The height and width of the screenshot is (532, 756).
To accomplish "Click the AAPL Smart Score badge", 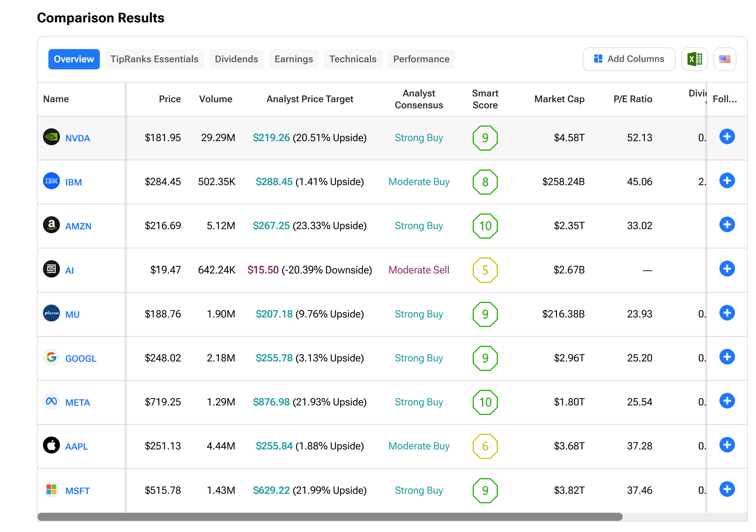I will (x=485, y=446).
